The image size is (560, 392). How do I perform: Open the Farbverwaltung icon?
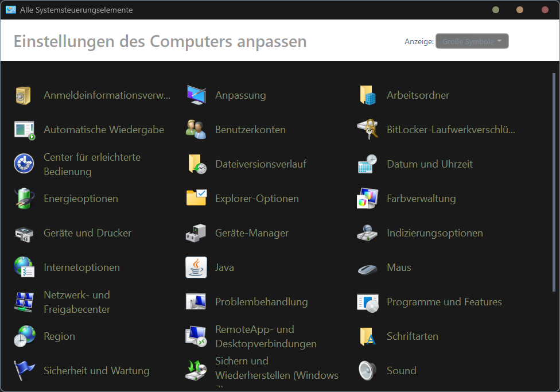click(x=367, y=199)
